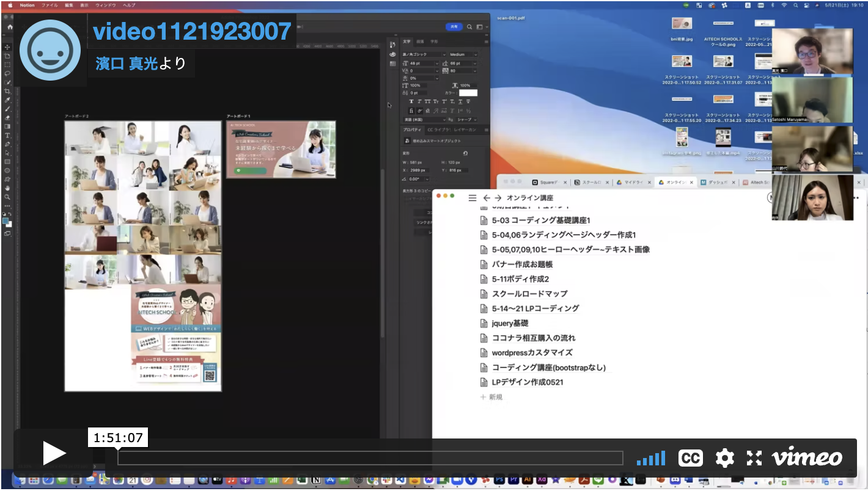Open the ファイル menu in the menu bar
Screen dimensions: 868x491
(50, 5)
